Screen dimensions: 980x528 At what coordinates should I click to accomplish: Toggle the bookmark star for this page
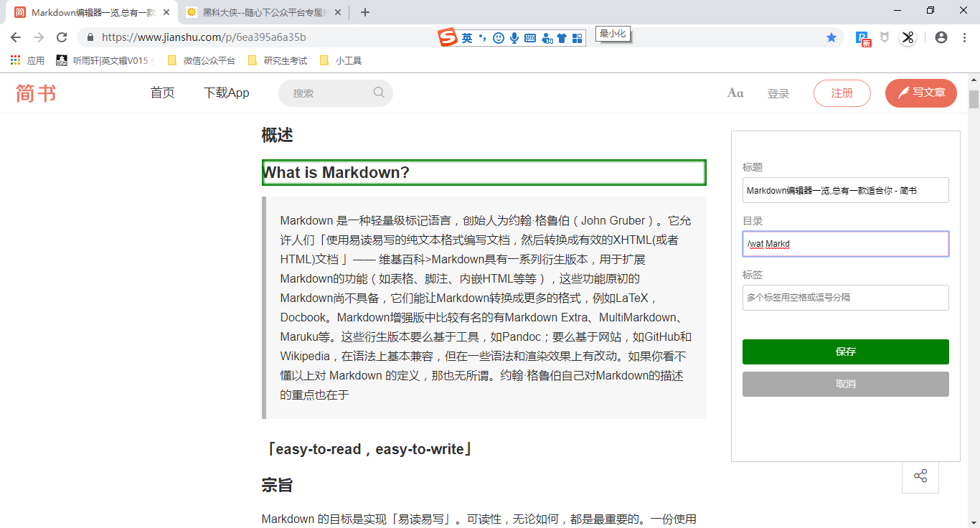[831, 37]
